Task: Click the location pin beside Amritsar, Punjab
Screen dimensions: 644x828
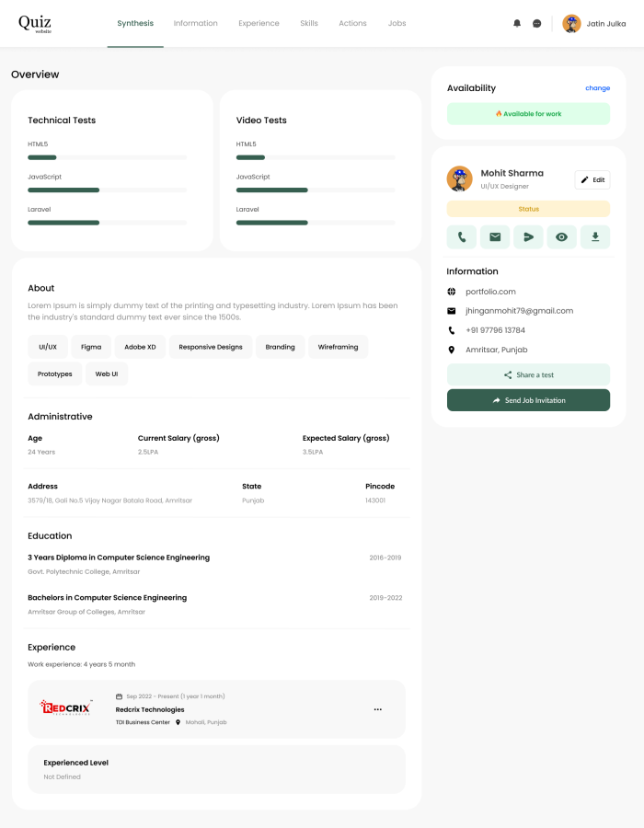Action: click(452, 350)
